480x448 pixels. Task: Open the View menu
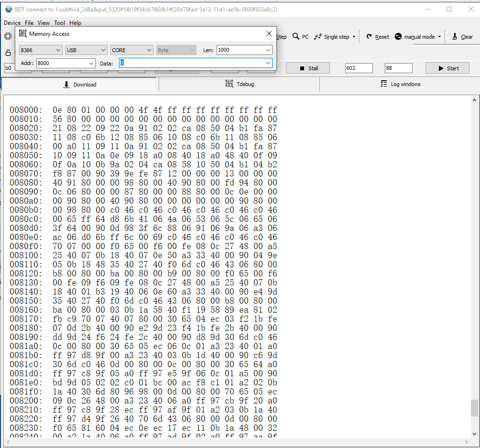click(x=44, y=23)
